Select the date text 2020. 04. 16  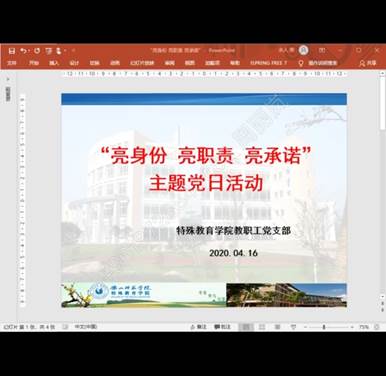pyautogui.click(x=233, y=253)
